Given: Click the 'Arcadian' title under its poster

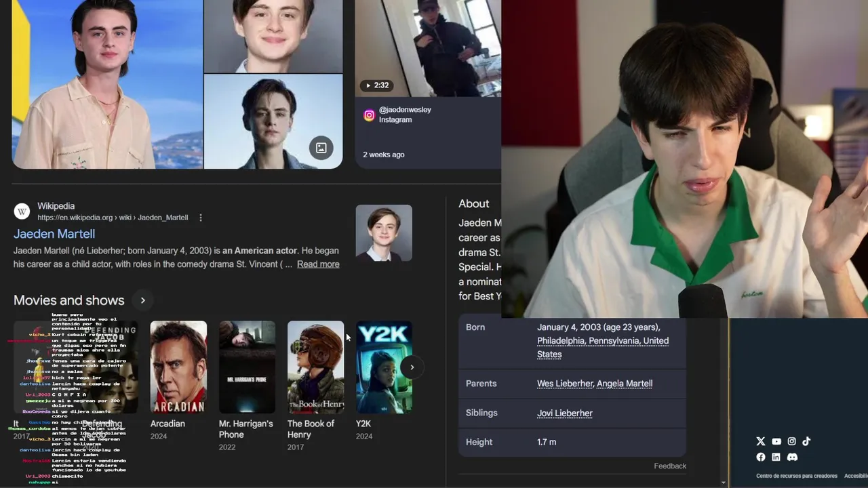Looking at the screenshot, I should point(167,424).
